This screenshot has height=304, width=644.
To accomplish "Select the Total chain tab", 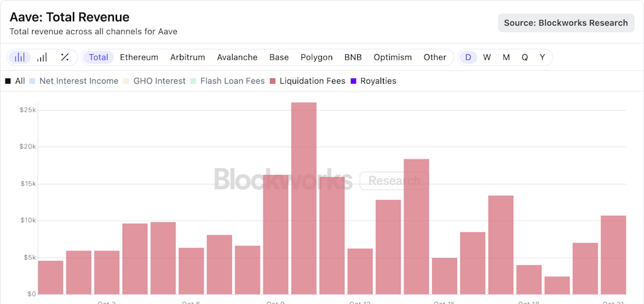I will 99,57.
